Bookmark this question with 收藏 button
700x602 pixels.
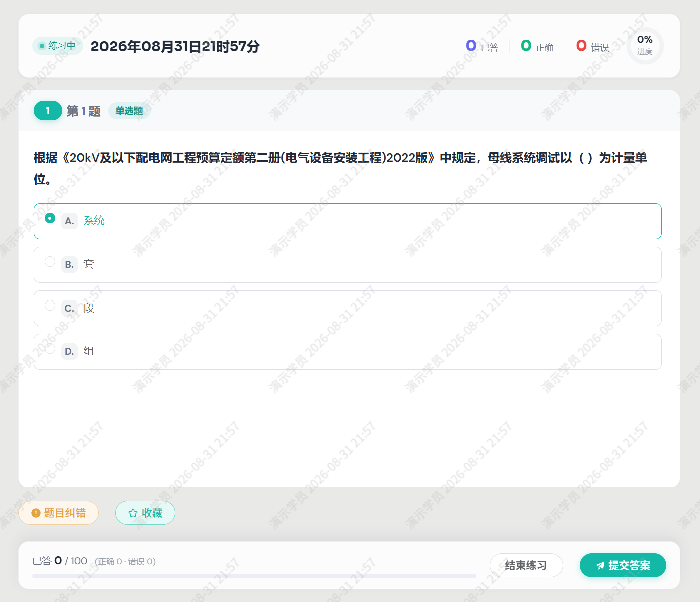point(145,513)
